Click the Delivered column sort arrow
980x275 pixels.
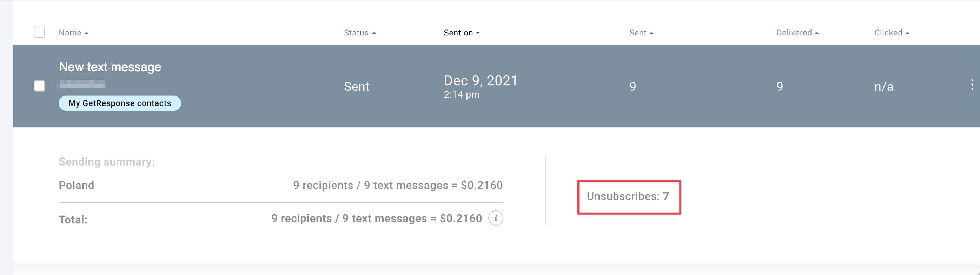[816, 33]
